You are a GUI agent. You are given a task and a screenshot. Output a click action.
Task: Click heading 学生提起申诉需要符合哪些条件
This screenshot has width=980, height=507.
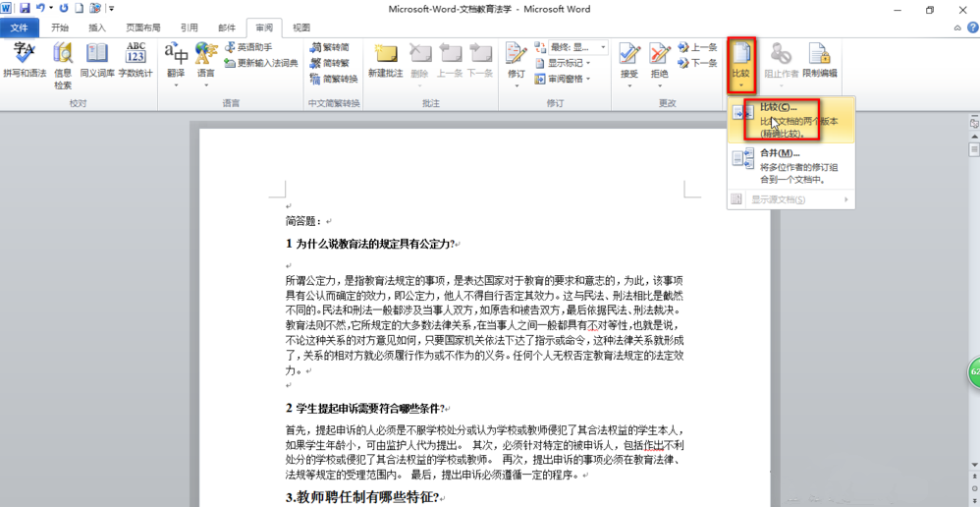(x=369, y=408)
